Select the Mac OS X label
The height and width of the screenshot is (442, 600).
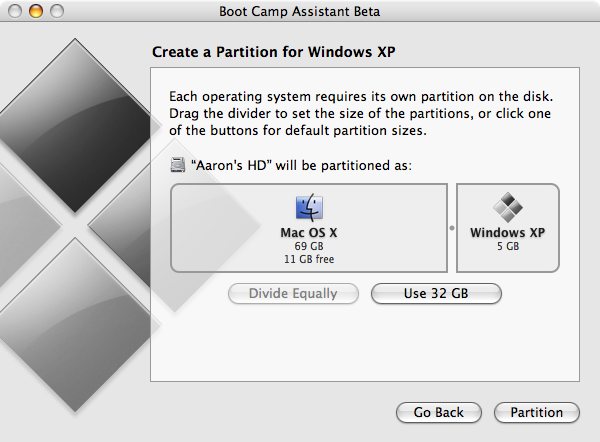tap(308, 233)
